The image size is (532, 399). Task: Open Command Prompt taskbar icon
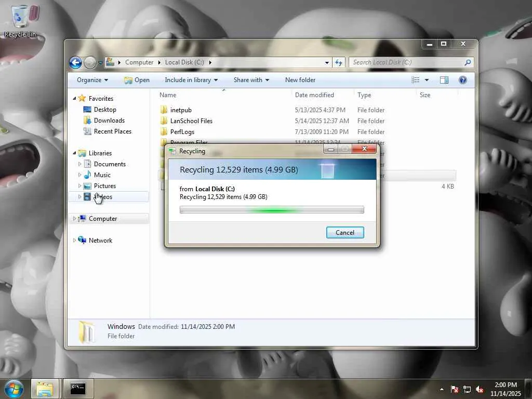[x=78, y=389]
